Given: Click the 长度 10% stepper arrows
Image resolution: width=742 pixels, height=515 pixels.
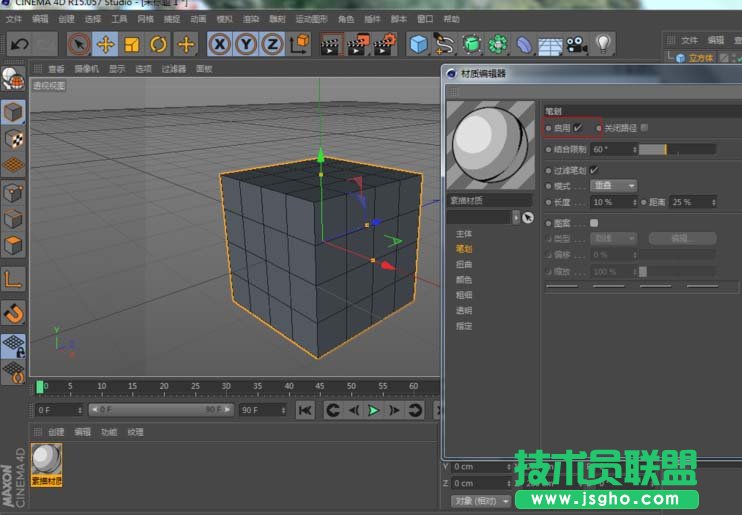Looking at the screenshot, I should tap(635, 202).
